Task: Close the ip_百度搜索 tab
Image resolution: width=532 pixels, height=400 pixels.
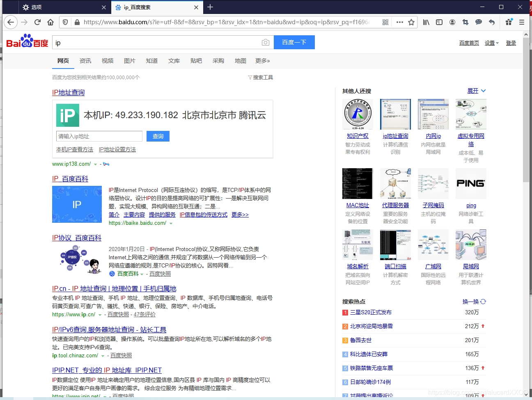Action: 196,7
